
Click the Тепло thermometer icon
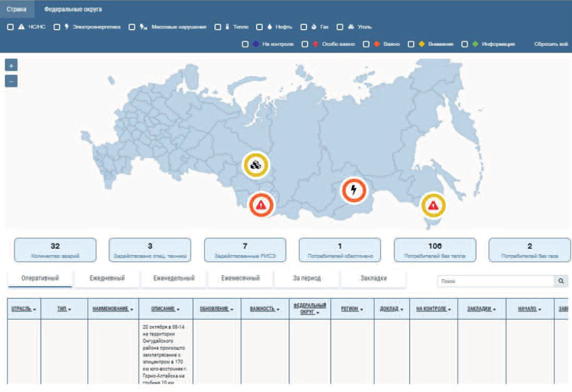coord(227,27)
